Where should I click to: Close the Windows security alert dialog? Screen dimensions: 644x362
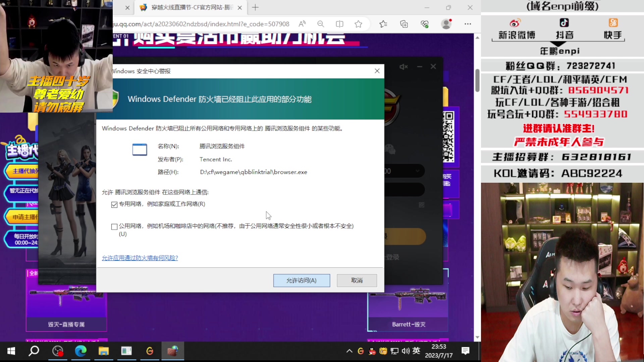377,71
